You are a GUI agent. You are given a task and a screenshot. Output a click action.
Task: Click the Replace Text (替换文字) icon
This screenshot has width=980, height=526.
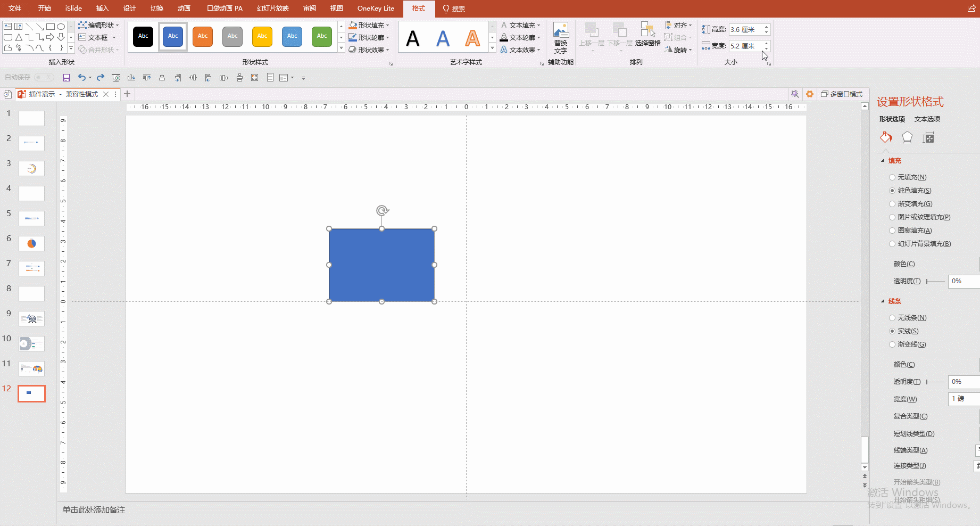[x=561, y=38]
